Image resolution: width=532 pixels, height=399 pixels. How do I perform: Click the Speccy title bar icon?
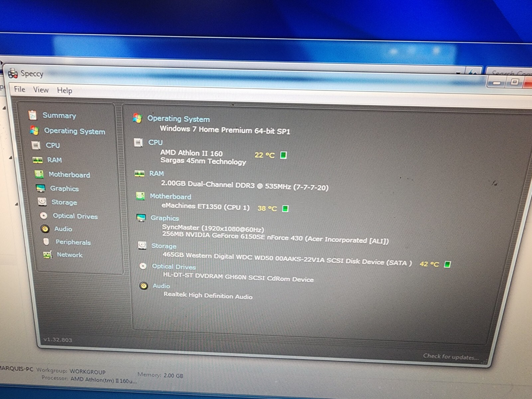(x=13, y=73)
